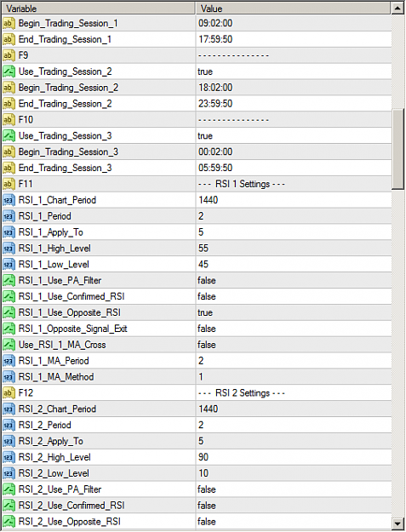This screenshot has height=532, width=406.
Task: Click the boolean icon beside Use_Trading_Session_2
Action: (9, 72)
